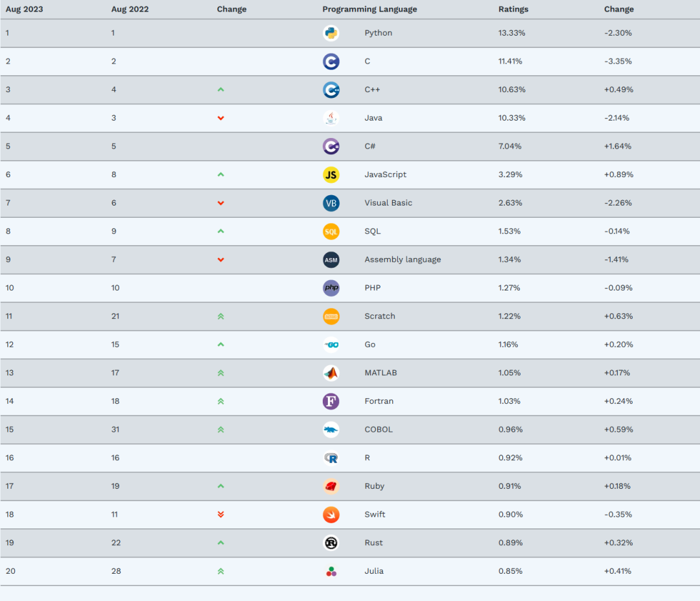Click the Ratings column header
Image resolution: width=700 pixels, height=601 pixels.
tap(513, 10)
